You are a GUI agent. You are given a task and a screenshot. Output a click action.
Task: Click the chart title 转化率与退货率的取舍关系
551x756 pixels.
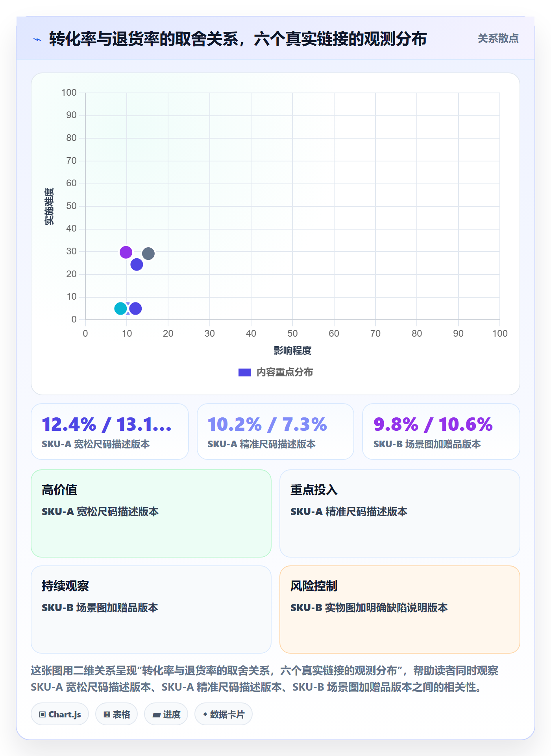click(x=238, y=39)
